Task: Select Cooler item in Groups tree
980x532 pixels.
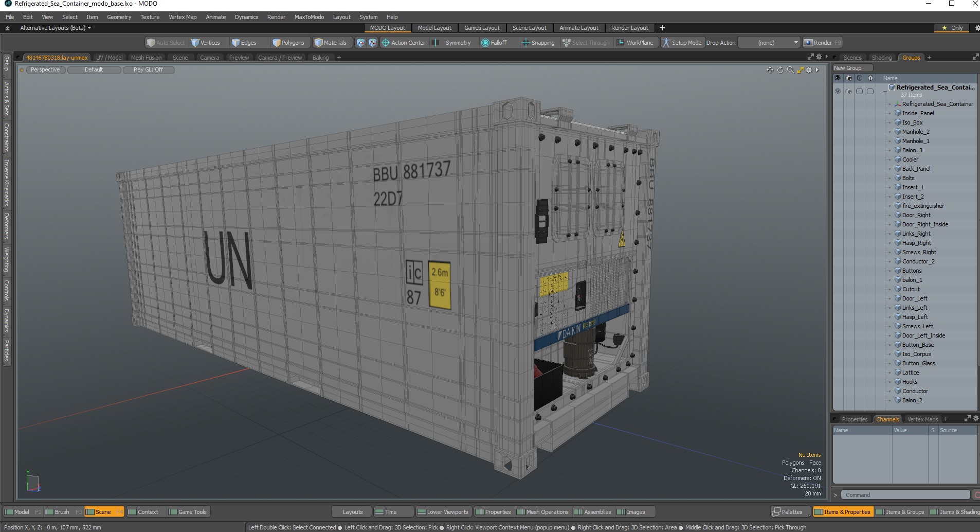Action: [910, 159]
